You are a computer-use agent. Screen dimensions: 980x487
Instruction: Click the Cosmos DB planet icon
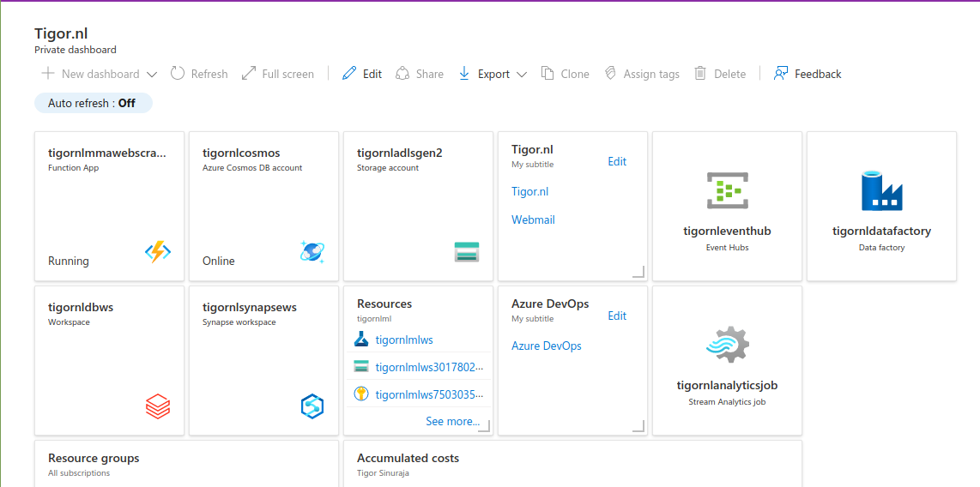click(312, 251)
